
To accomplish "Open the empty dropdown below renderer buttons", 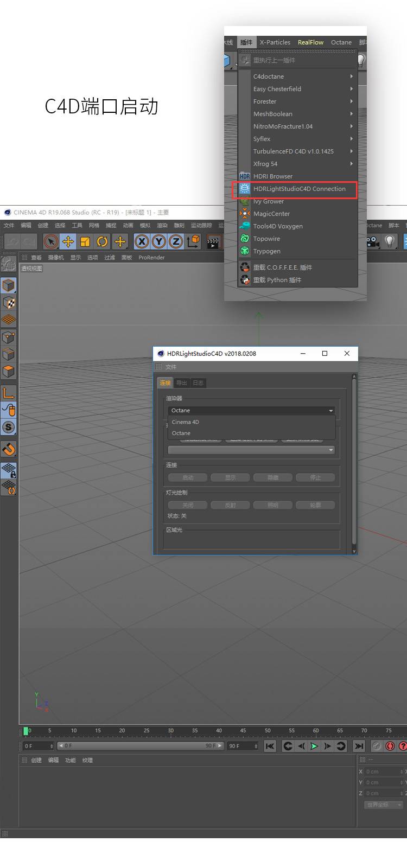I will (251, 450).
